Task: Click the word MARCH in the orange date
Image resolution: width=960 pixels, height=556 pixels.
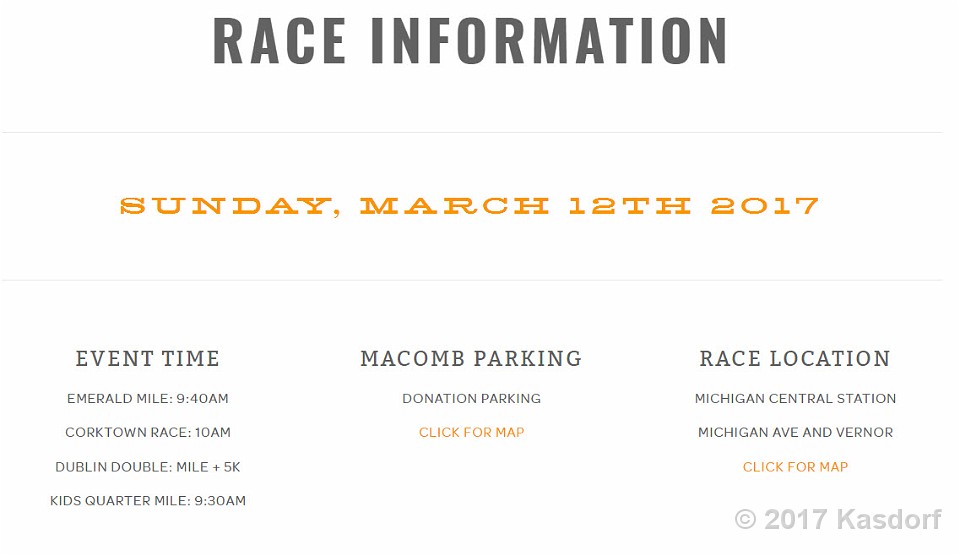Action: pyautogui.click(x=454, y=206)
